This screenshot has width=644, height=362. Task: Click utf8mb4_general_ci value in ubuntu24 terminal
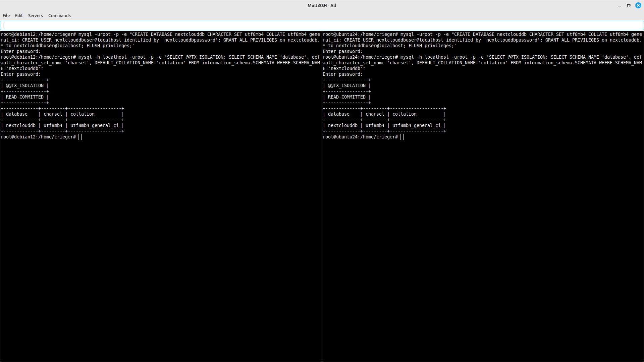point(417,125)
